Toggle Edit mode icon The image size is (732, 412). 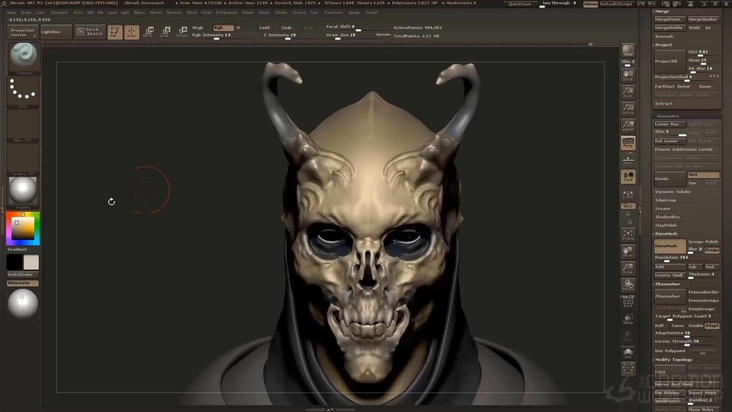(114, 32)
